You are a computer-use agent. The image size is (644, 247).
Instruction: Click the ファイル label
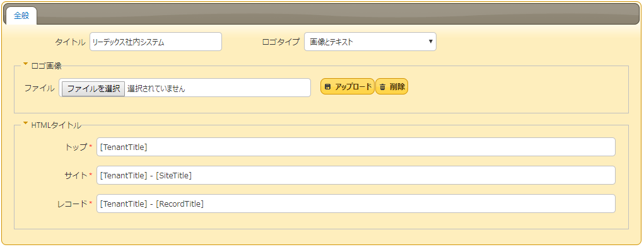40,88
